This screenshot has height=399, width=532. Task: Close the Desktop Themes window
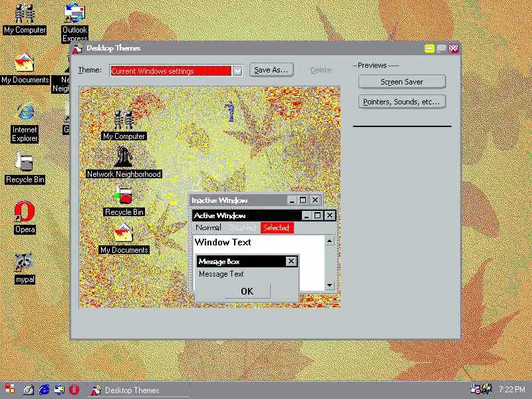coord(454,49)
